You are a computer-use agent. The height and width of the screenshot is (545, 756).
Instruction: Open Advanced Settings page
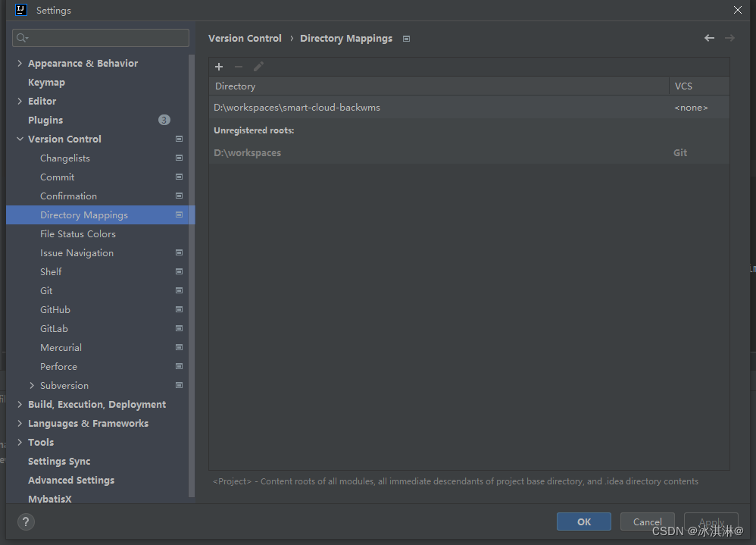click(x=71, y=481)
